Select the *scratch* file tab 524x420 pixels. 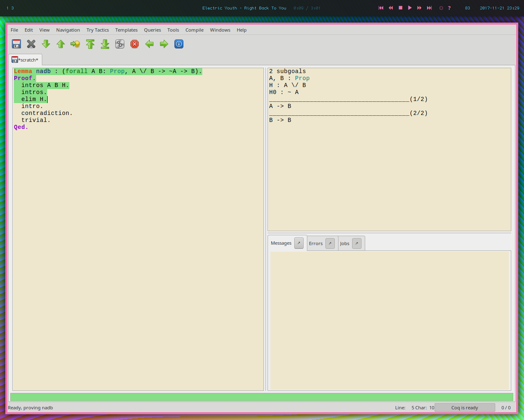(25, 60)
